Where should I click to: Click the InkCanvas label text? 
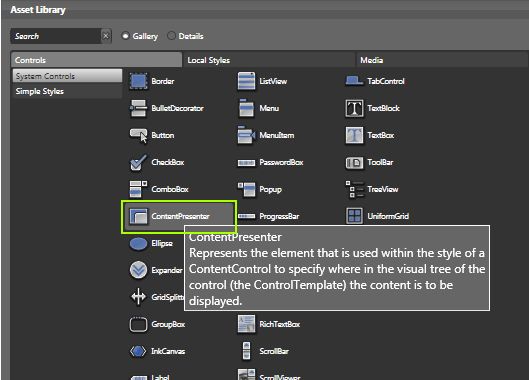point(168,351)
